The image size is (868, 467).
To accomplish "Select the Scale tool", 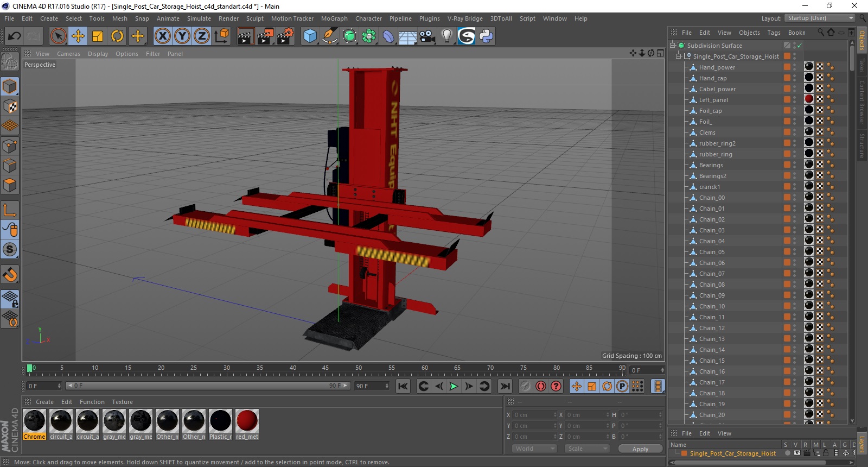I will (98, 36).
